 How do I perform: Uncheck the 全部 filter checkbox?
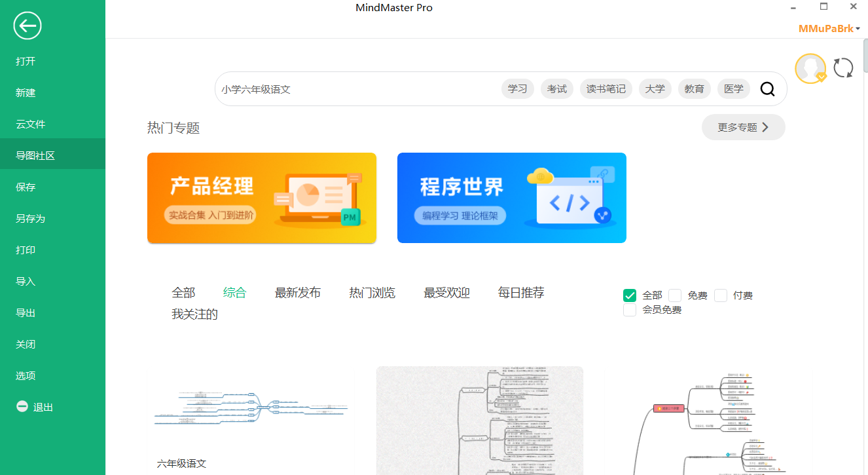point(630,295)
